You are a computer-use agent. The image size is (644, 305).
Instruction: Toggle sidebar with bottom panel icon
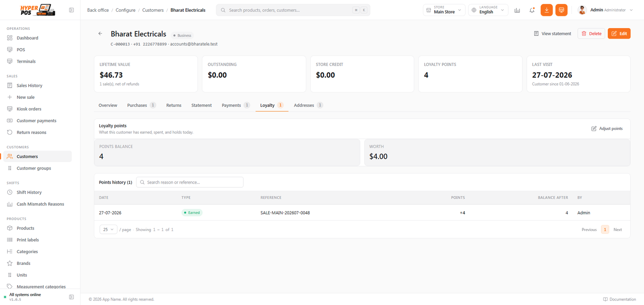[71, 297]
